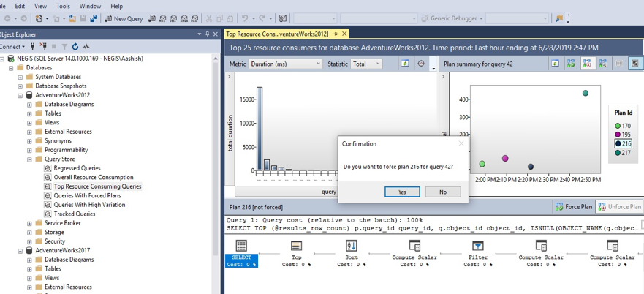Click the Top operator in execution plan
Screen dimensions: 644x294
296,254
